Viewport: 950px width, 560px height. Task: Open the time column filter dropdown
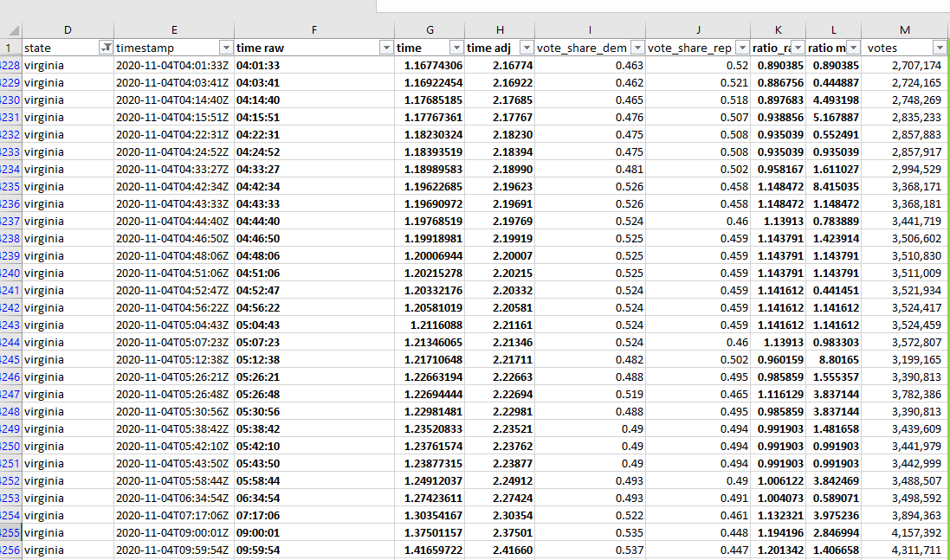tap(456, 48)
